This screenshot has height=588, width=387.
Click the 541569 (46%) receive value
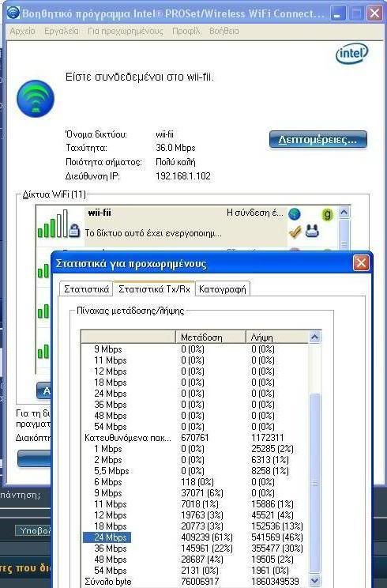(x=277, y=537)
